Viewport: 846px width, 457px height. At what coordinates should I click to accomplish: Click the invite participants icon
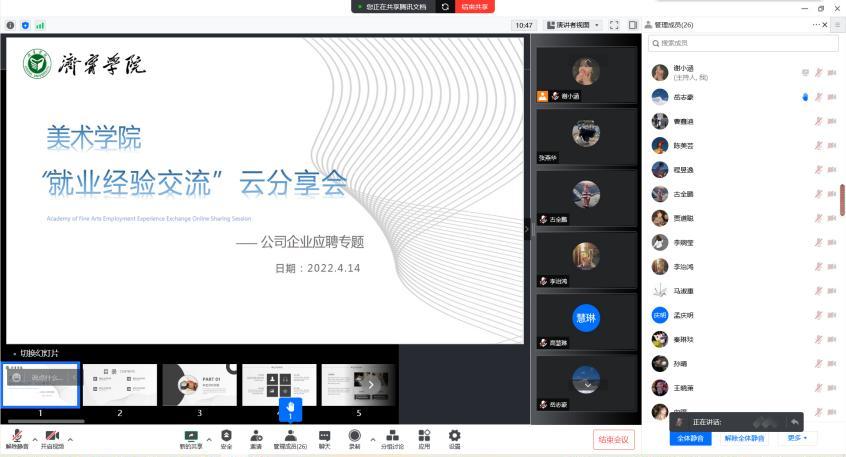coord(256,438)
